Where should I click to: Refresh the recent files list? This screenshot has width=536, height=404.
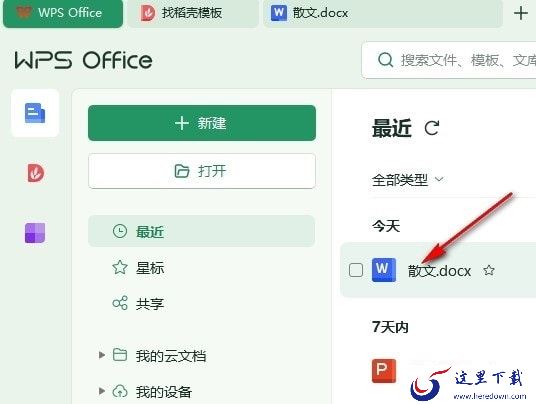point(432,128)
